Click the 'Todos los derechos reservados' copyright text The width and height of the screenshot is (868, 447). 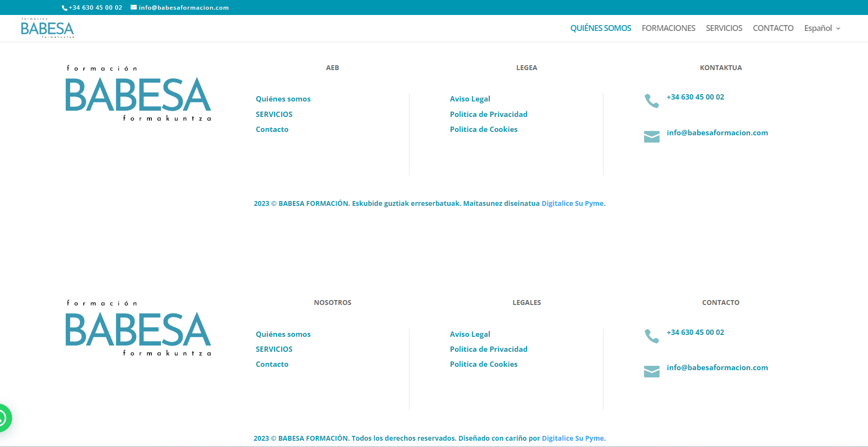click(403, 438)
